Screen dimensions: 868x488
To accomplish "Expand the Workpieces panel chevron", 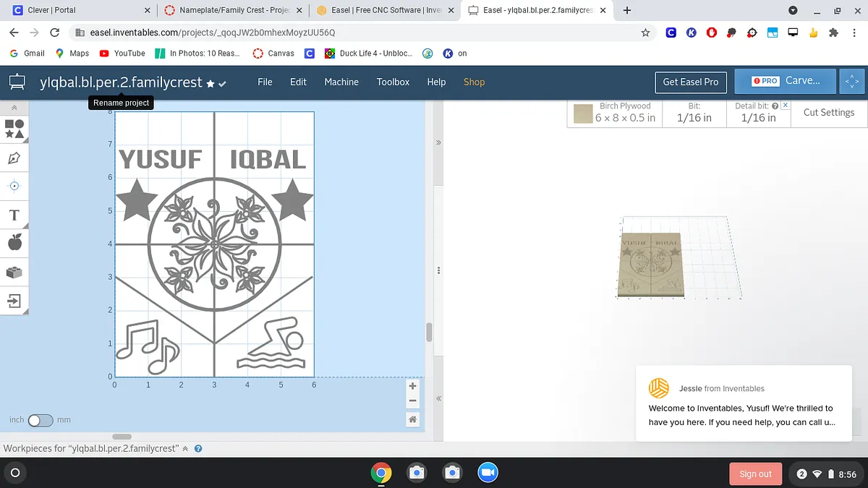I will (x=185, y=449).
